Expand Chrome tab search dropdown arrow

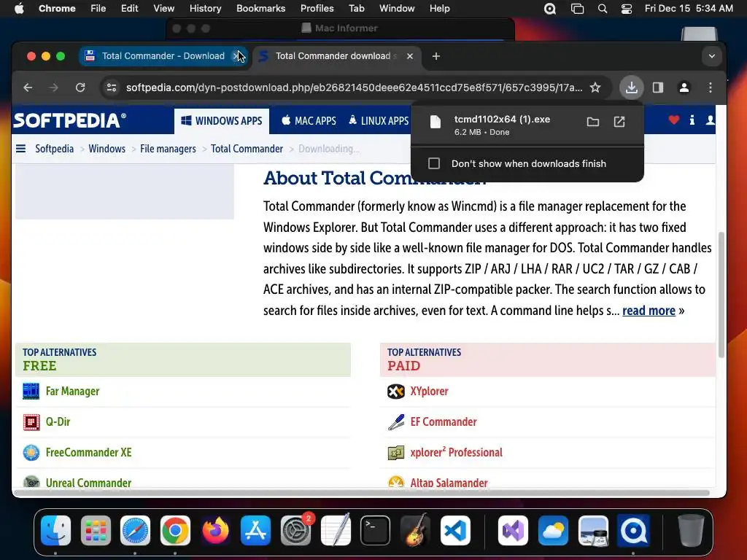point(712,56)
